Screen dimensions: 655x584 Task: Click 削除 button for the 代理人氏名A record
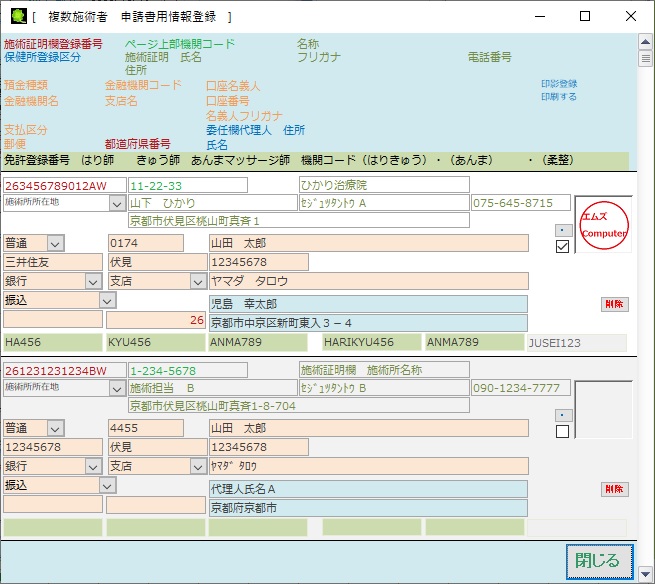point(614,489)
